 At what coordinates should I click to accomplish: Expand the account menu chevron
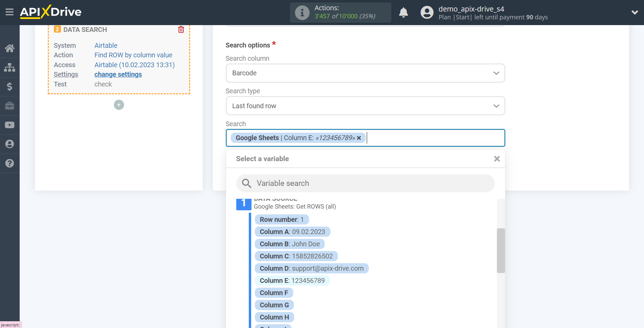(x=635, y=13)
